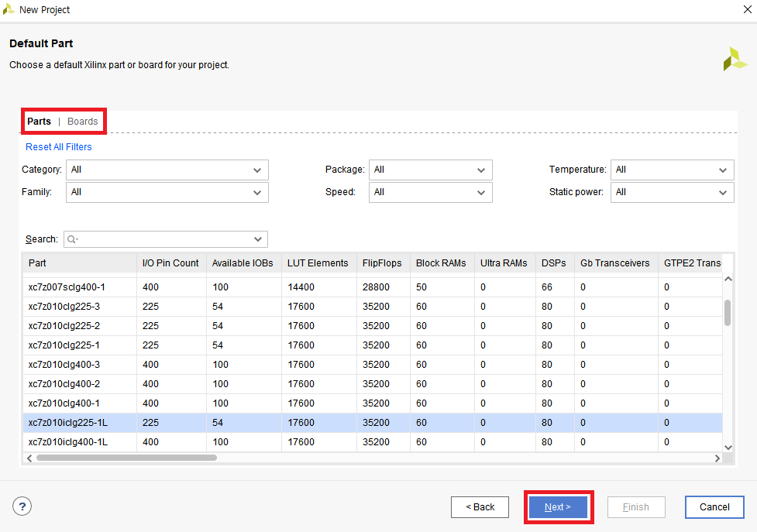Click the Reset All Filters link

click(59, 146)
